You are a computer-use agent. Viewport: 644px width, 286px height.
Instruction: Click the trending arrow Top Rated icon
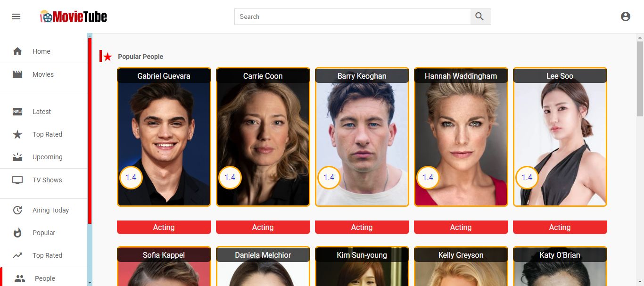tap(17, 255)
